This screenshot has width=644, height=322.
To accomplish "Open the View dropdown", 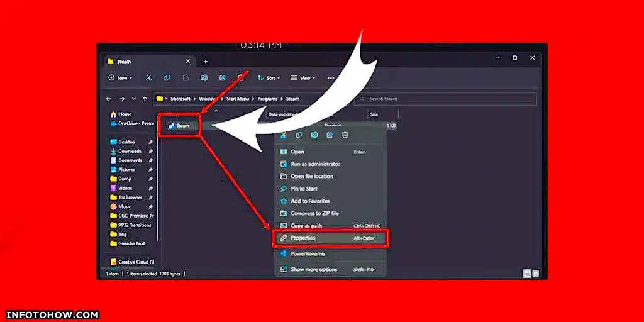I will (303, 78).
